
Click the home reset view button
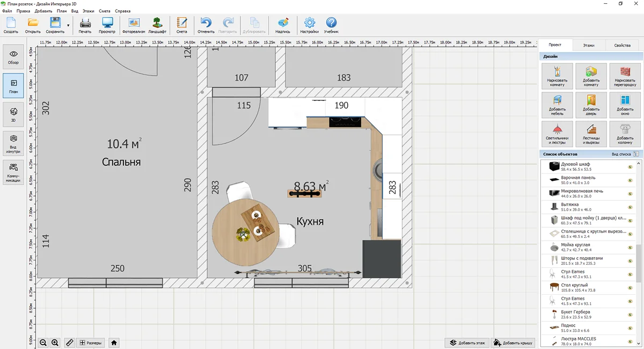pyautogui.click(x=114, y=343)
